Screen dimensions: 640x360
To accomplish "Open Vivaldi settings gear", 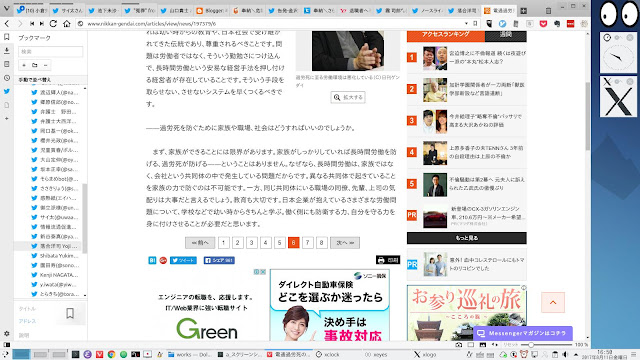I will pyautogui.click(x=7, y=333).
